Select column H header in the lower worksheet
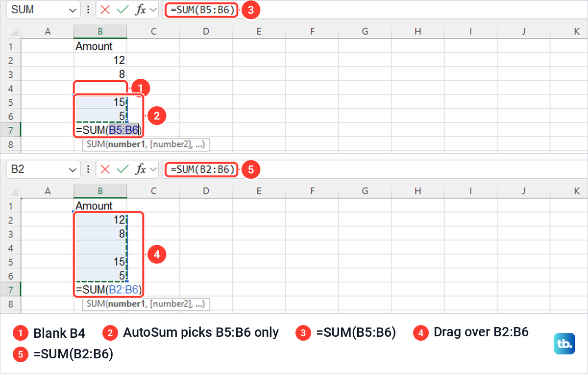Screen dimensions: 588x374 point(418,191)
